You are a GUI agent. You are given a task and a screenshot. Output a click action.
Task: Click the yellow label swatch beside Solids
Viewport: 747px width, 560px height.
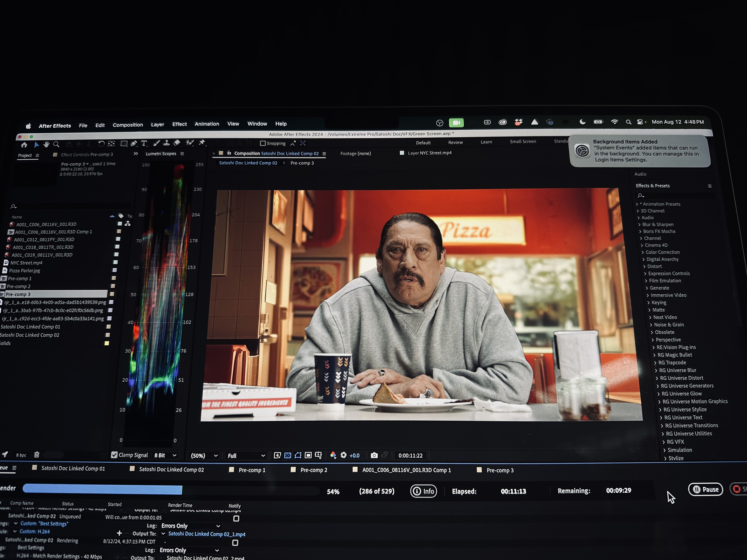pyautogui.click(x=107, y=343)
